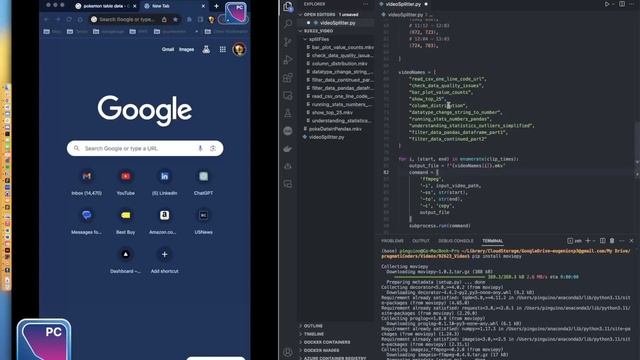Open the Google apps grid
This screenshot has height=360, width=640.
tap(222, 49)
